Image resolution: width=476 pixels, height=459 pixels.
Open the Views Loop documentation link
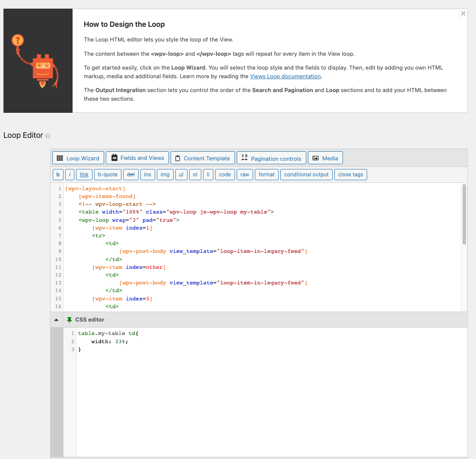point(285,76)
